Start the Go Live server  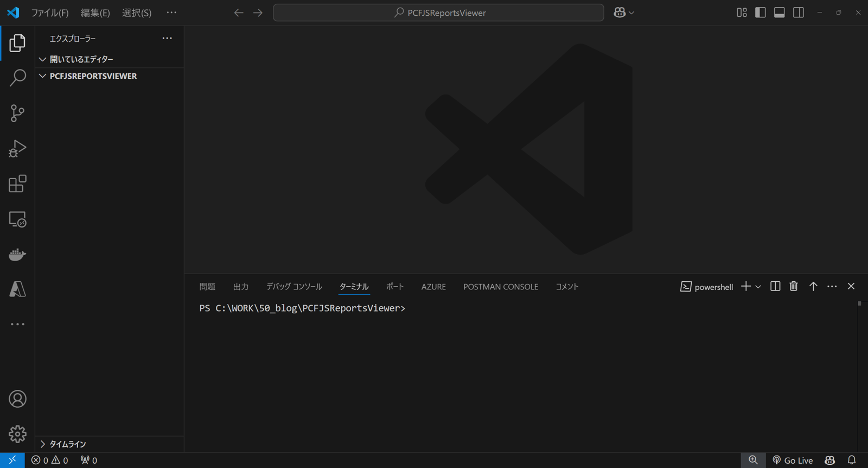(x=793, y=460)
